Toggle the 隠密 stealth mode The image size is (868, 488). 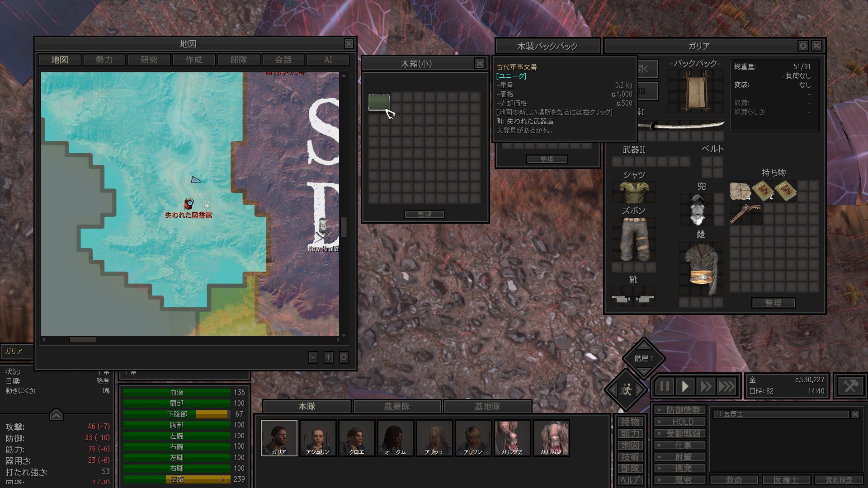tap(679, 480)
